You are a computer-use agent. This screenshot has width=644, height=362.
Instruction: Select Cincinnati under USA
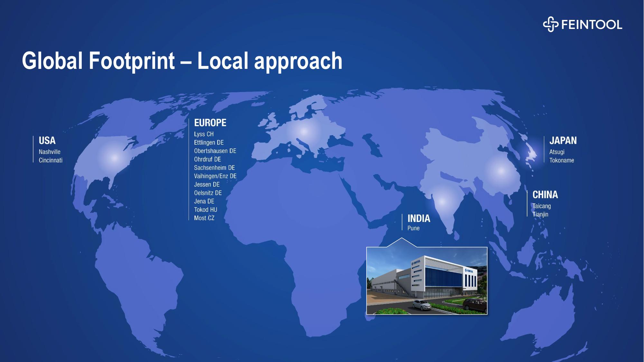click(x=51, y=160)
